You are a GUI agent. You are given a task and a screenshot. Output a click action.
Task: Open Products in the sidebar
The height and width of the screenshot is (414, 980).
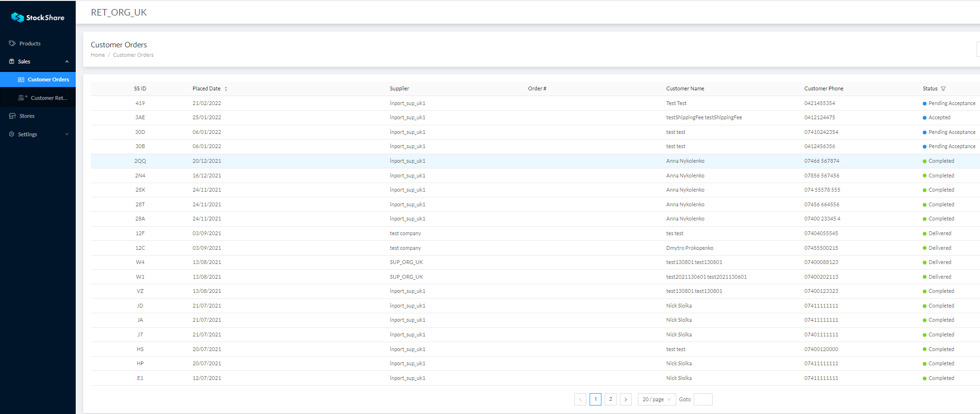[30, 44]
